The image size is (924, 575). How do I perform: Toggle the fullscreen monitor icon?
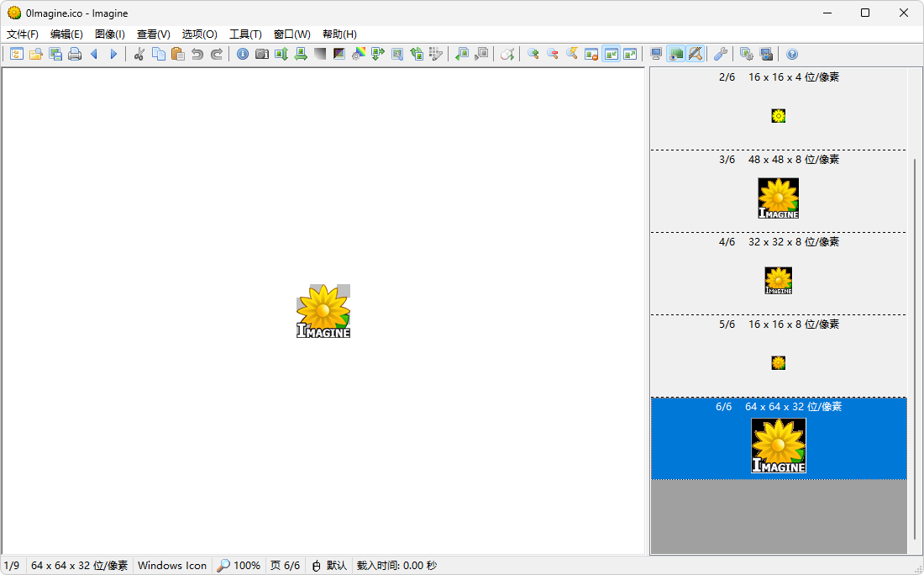[656, 55]
